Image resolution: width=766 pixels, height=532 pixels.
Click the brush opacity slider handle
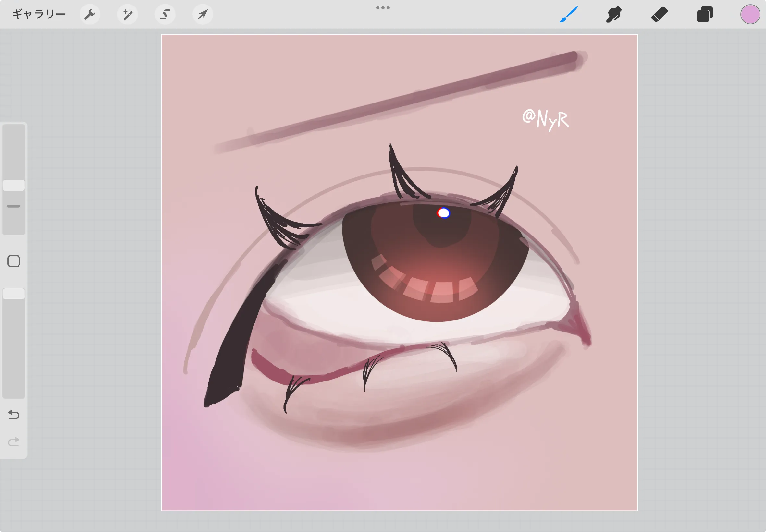pos(14,294)
